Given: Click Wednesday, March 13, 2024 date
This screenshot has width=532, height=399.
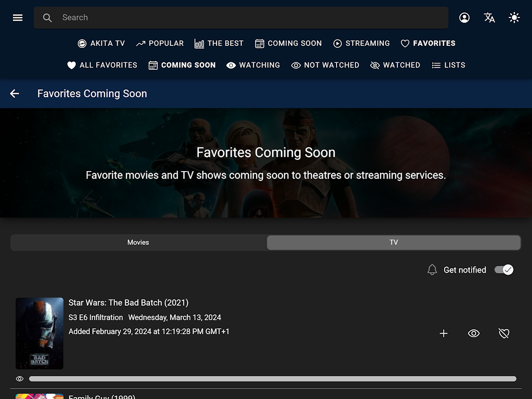Looking at the screenshot, I should coord(175,318).
